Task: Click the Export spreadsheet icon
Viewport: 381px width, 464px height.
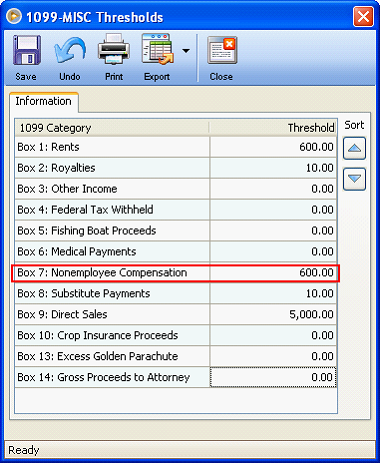Action: click(158, 49)
